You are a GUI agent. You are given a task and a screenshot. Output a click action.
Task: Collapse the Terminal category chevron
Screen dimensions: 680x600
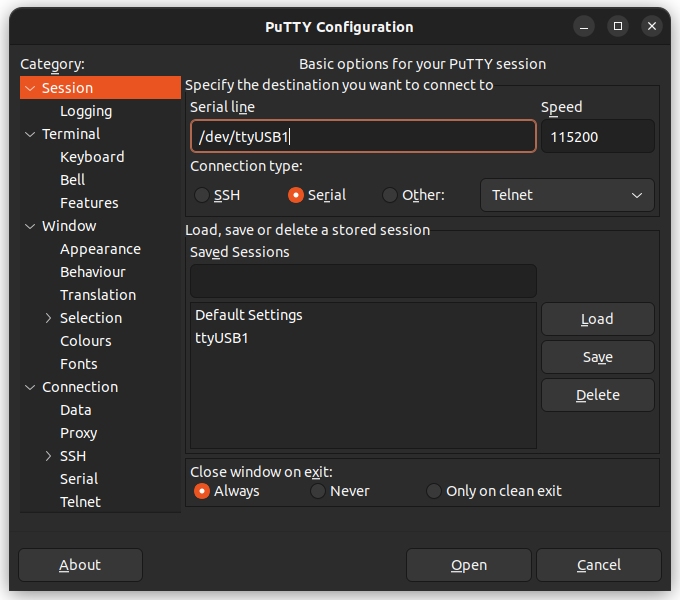pyautogui.click(x=30, y=134)
